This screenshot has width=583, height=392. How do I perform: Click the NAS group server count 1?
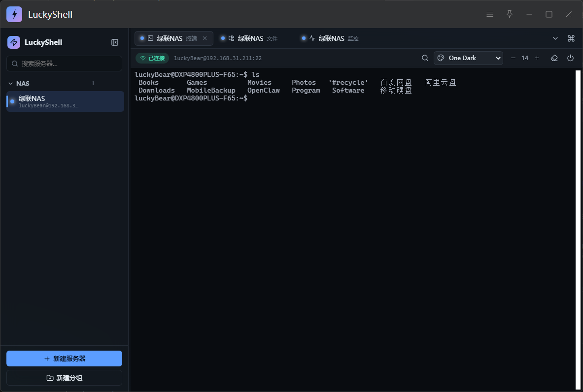[x=93, y=84]
